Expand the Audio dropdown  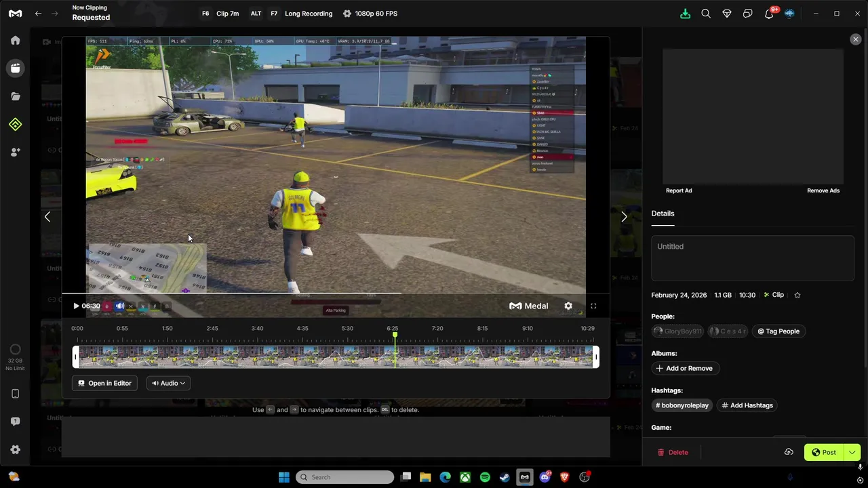tap(168, 383)
